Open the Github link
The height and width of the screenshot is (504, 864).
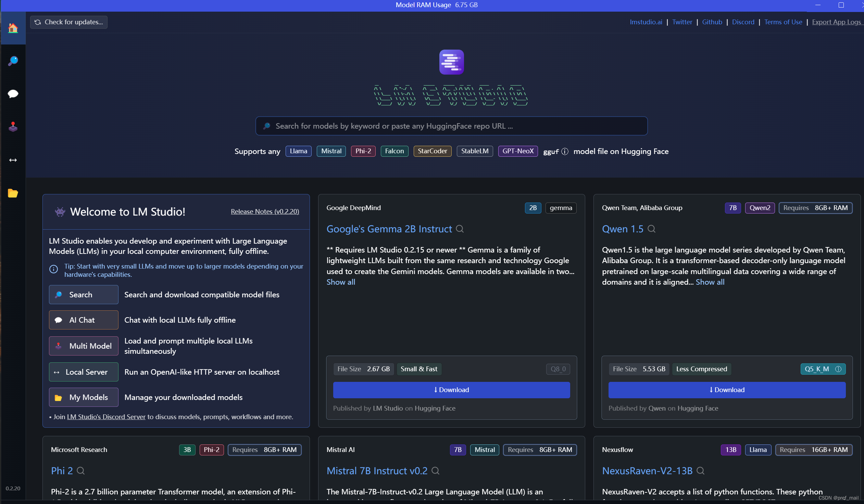pyautogui.click(x=712, y=22)
